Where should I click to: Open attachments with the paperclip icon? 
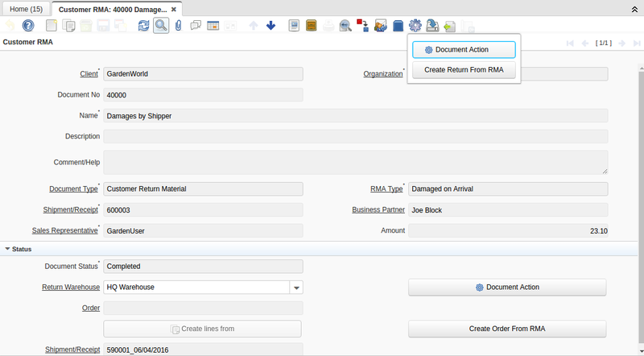[178, 26]
